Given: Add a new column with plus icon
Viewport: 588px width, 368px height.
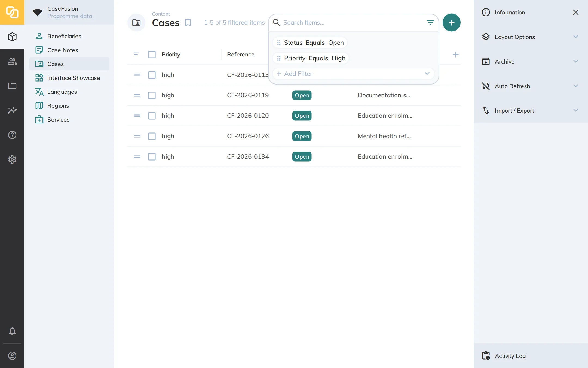Looking at the screenshot, I should click(x=455, y=55).
